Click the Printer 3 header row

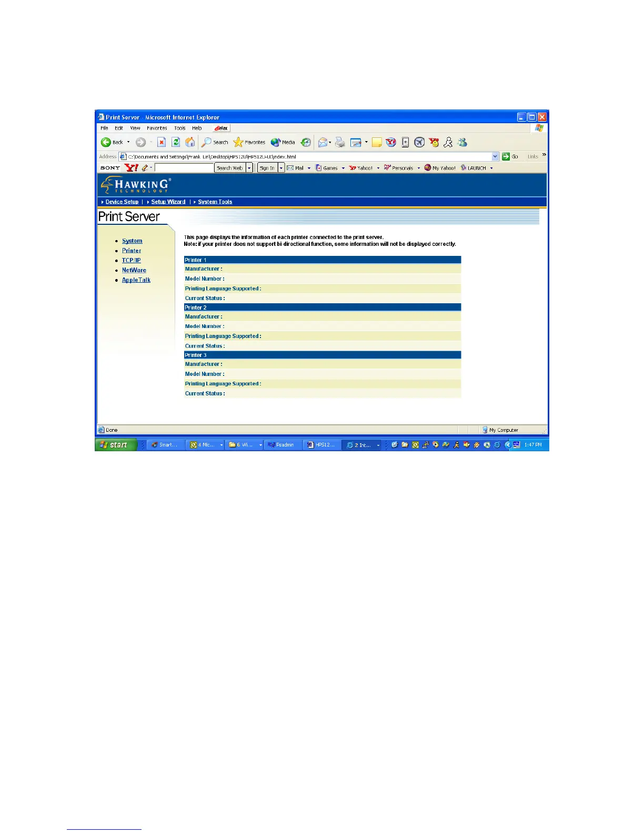click(323, 355)
